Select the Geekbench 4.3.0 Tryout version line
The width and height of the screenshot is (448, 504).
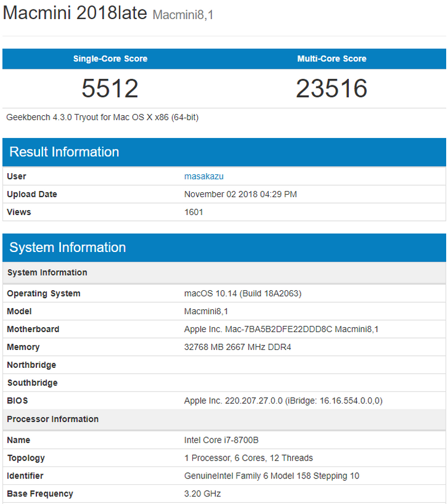click(x=102, y=117)
